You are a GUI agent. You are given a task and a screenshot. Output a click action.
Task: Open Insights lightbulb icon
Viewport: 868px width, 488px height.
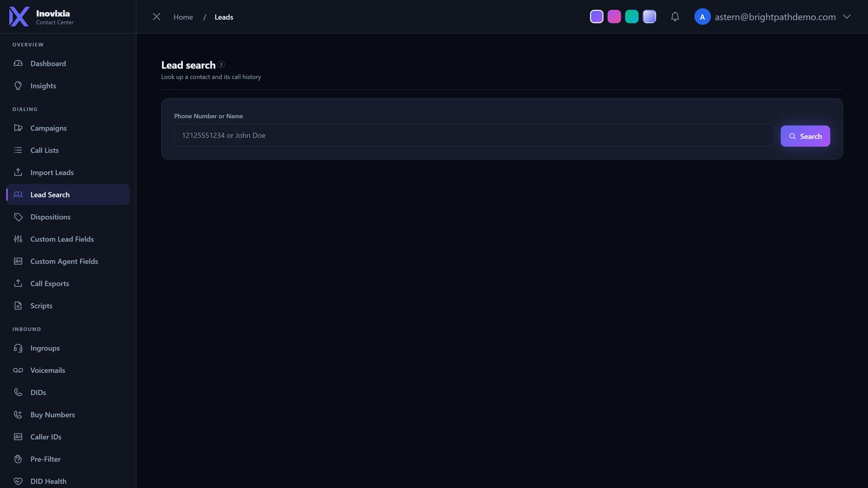(x=18, y=86)
